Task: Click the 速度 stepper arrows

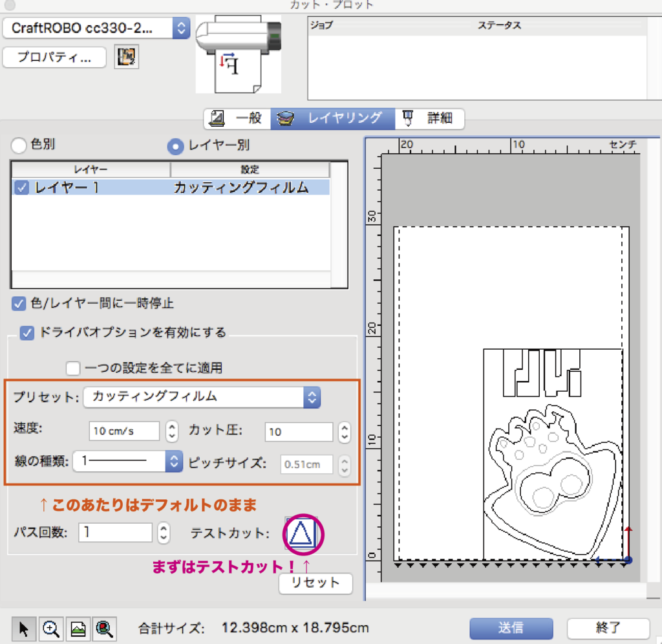Action: (172, 431)
